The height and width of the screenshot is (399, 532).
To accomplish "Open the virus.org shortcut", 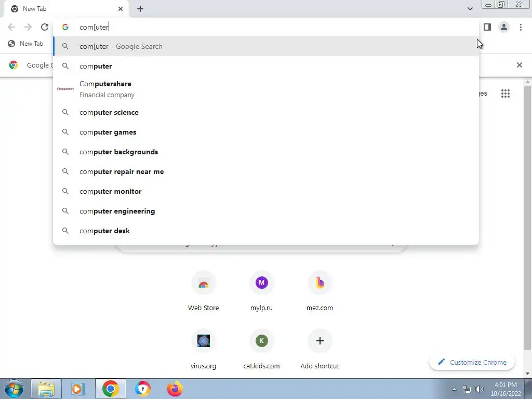I will pyautogui.click(x=203, y=350).
